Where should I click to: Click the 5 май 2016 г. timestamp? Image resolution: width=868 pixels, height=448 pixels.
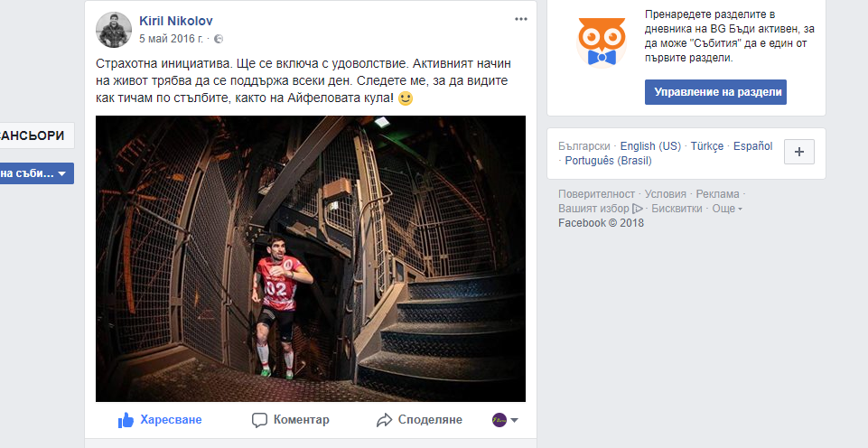coord(171,39)
